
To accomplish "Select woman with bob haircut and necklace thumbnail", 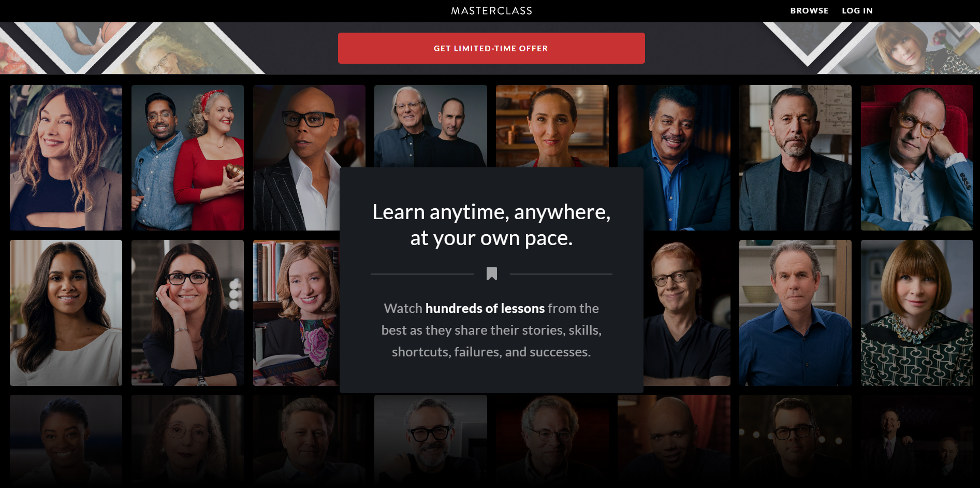I will click(917, 312).
